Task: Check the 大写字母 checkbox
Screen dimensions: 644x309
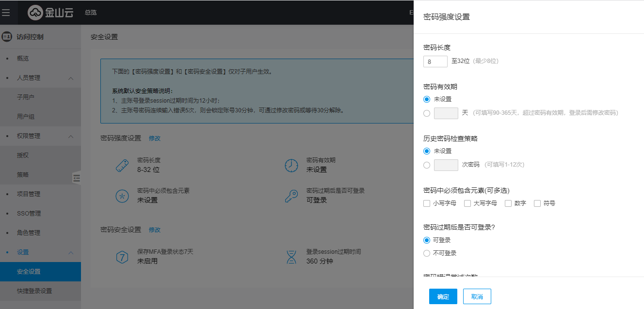Action: [x=467, y=203]
